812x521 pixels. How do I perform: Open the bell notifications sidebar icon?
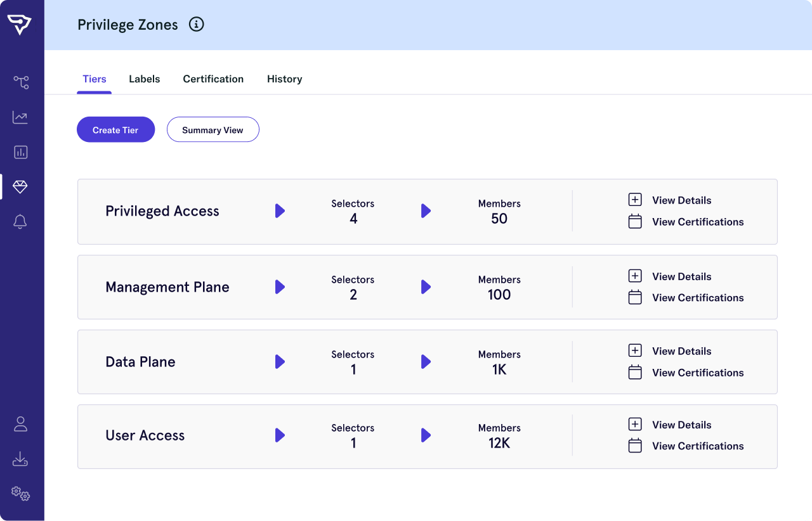click(x=21, y=222)
